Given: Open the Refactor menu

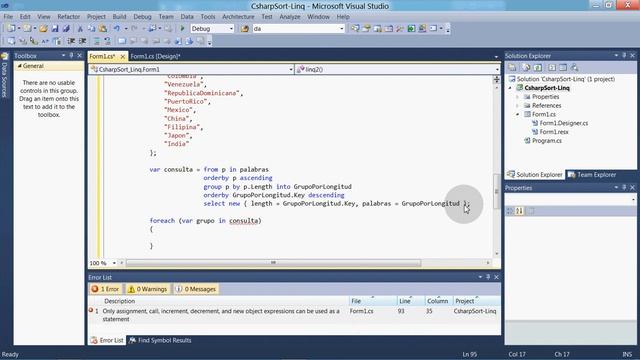Looking at the screenshot, I should 69,17.
